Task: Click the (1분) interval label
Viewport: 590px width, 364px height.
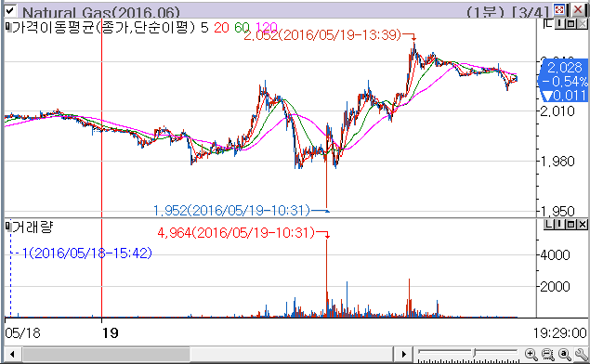Action: coord(485,13)
